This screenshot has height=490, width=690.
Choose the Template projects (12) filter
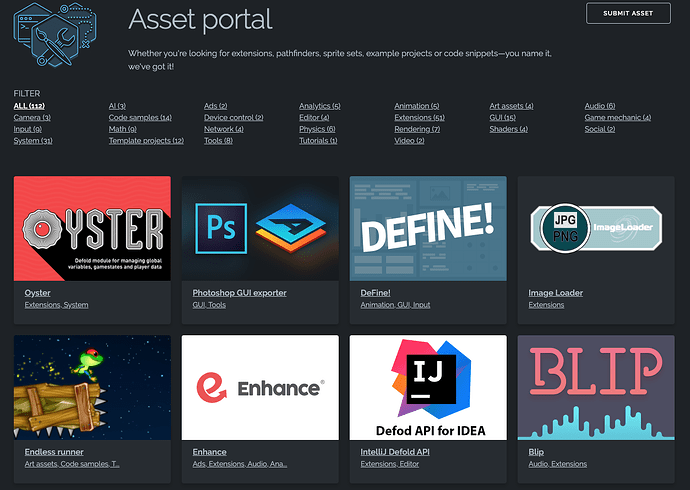pyautogui.click(x=146, y=141)
